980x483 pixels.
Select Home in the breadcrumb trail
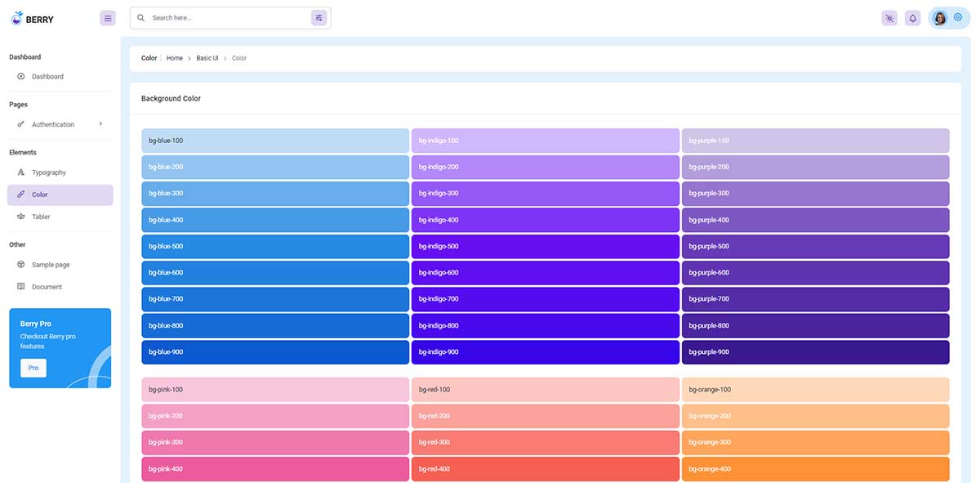coord(174,58)
